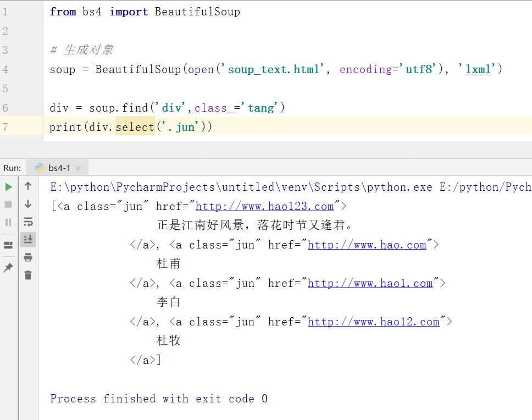Click the 'import' keyword on line 1
The height and width of the screenshot is (420, 532).
coord(129,12)
